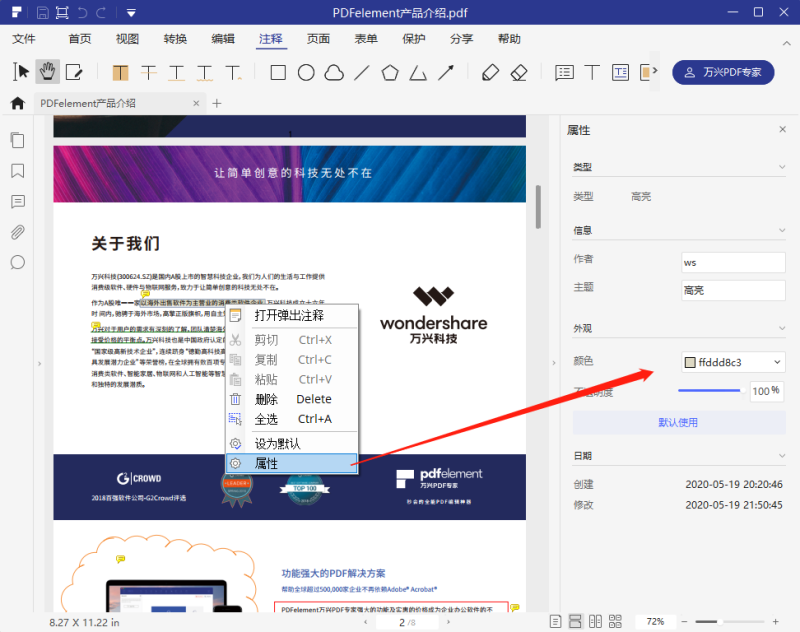Screen dimensions: 800x632
Task: Activate the Eraser tool
Action: (517, 71)
